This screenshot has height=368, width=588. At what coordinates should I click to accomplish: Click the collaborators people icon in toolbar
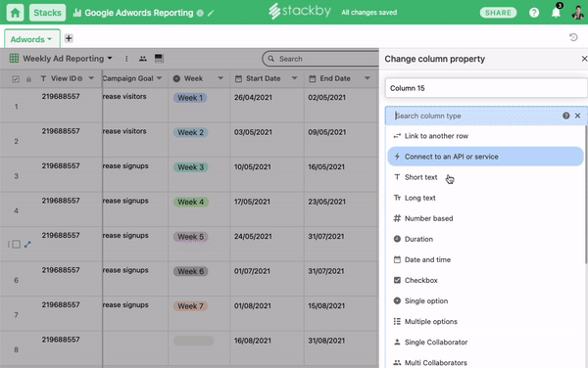pyautogui.click(x=143, y=59)
